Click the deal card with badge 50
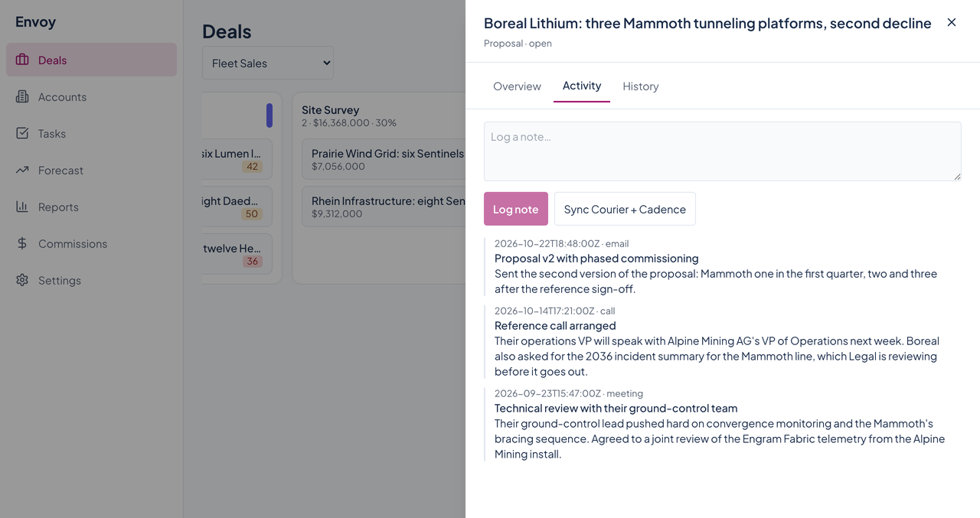980x518 pixels. [237, 207]
